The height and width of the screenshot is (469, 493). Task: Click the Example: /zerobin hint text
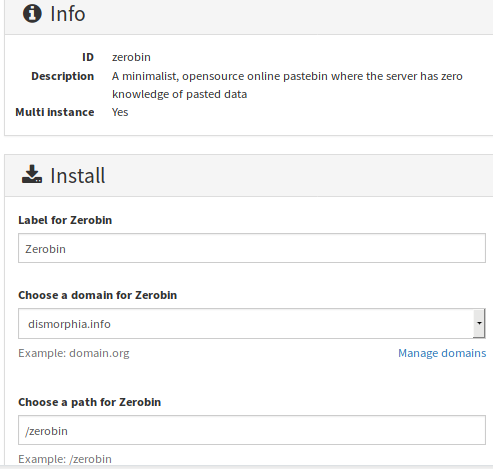65,459
